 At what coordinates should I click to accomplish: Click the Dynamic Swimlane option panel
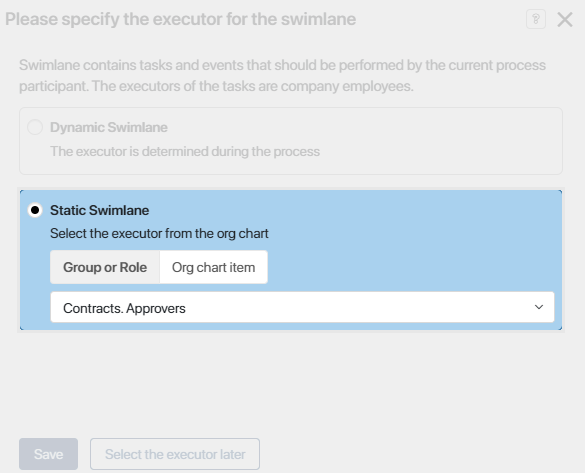click(x=291, y=141)
